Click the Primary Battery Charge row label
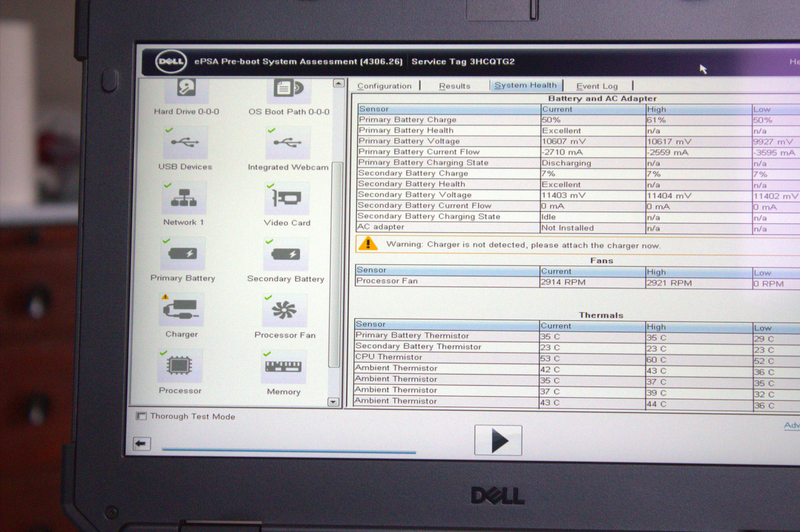The width and height of the screenshot is (800, 532). pos(407,120)
